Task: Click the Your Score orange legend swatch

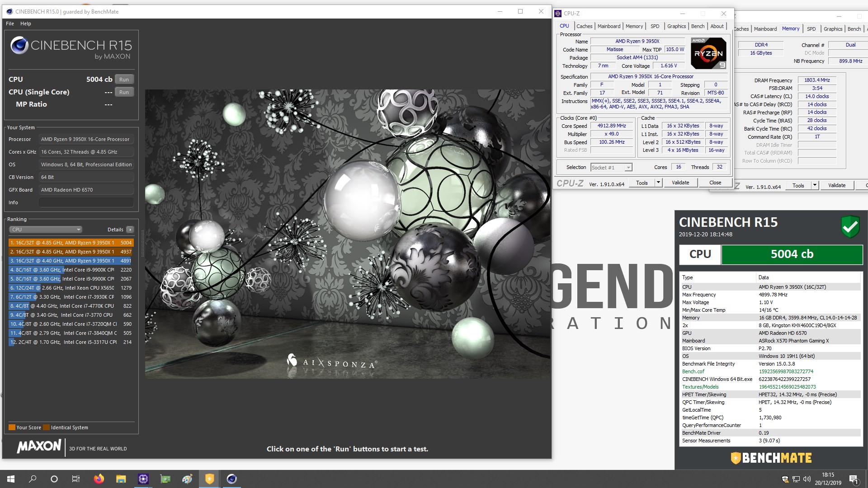Action: (x=12, y=427)
